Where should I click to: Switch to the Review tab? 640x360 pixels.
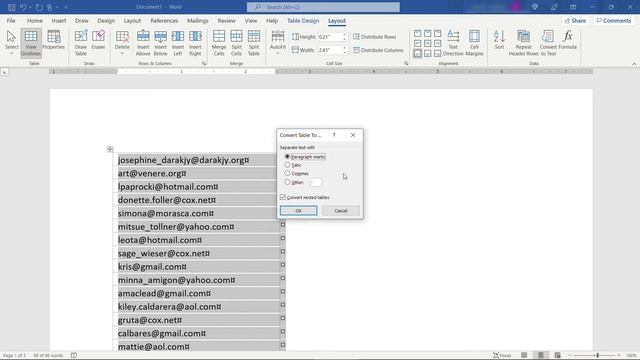click(x=226, y=20)
